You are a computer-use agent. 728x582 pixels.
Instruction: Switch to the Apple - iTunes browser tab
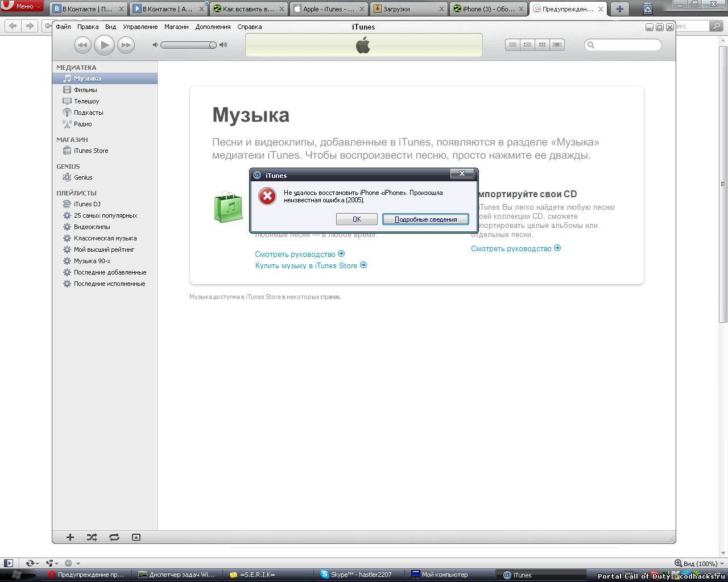(x=329, y=9)
